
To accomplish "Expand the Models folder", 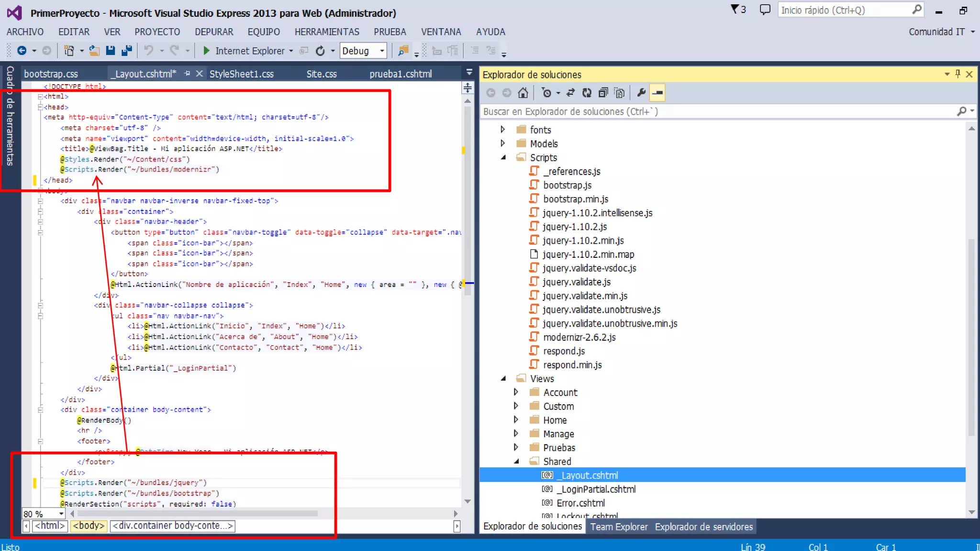I will click(x=502, y=143).
